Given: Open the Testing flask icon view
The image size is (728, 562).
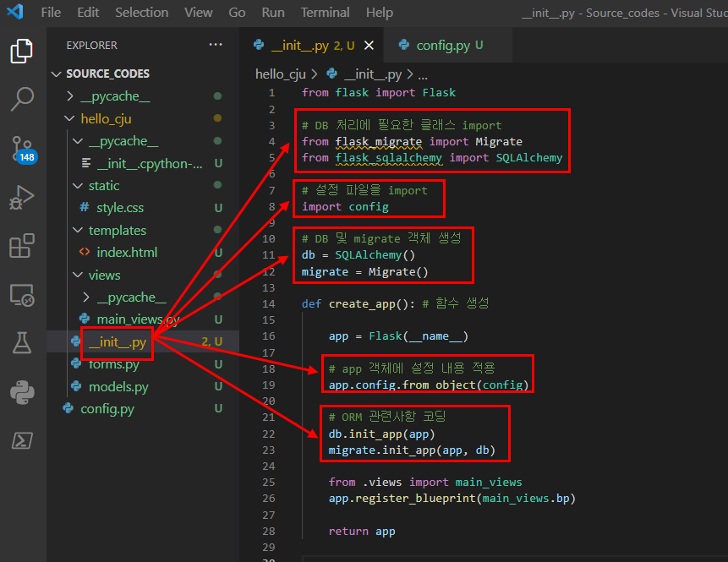Looking at the screenshot, I should [22, 343].
